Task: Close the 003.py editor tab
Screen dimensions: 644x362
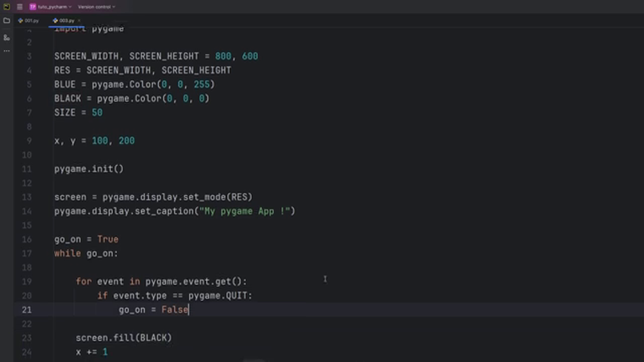Action: (x=79, y=21)
